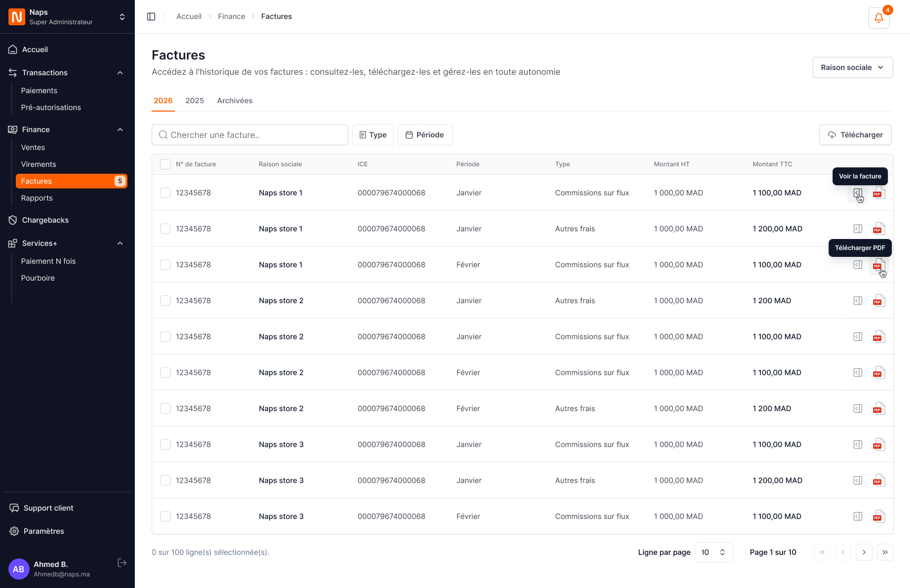Download PDF for Naps store 2 Février Autres frais
The height and width of the screenshot is (588, 910).
pyautogui.click(x=879, y=408)
